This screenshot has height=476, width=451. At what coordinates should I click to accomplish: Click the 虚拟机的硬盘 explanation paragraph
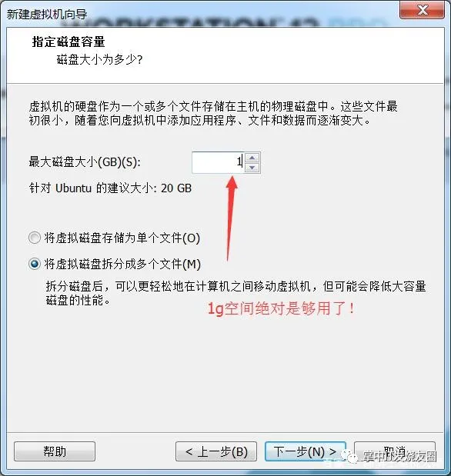click(213, 114)
